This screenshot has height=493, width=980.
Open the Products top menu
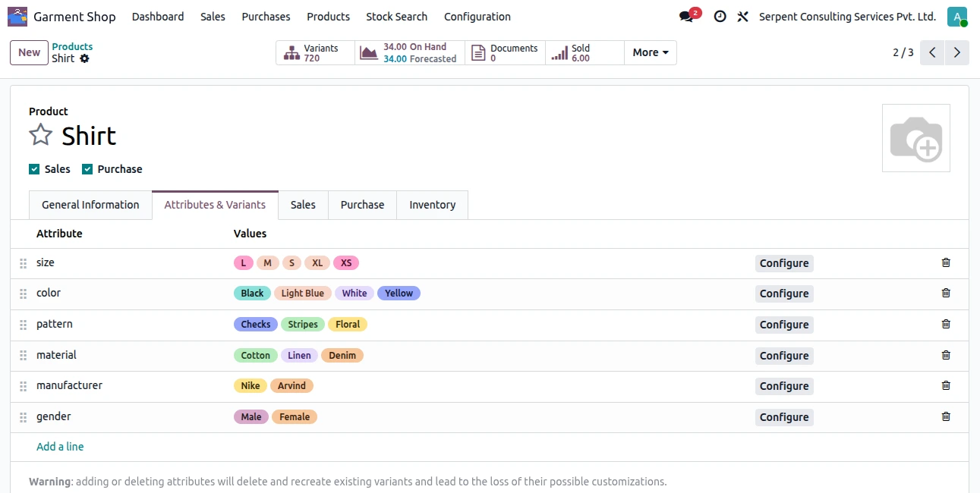tap(328, 17)
